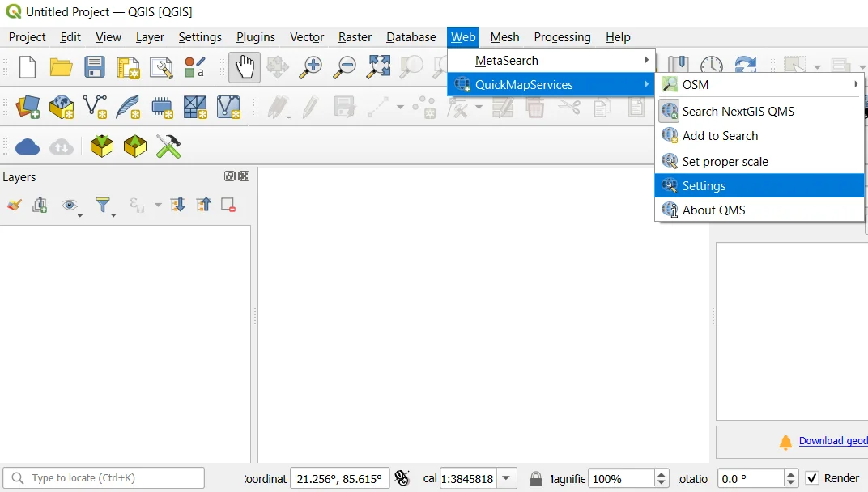Click the Download geod link
This screenshot has width=868, height=492.
[x=833, y=441]
